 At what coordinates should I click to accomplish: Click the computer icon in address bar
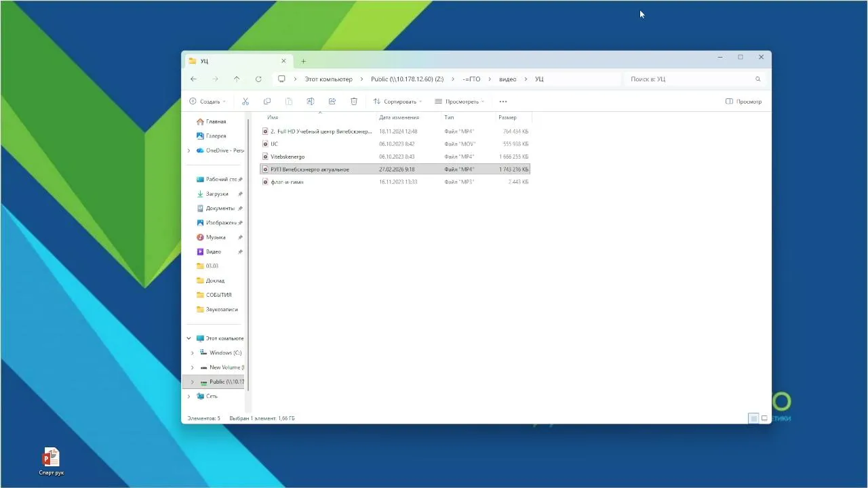(x=281, y=79)
